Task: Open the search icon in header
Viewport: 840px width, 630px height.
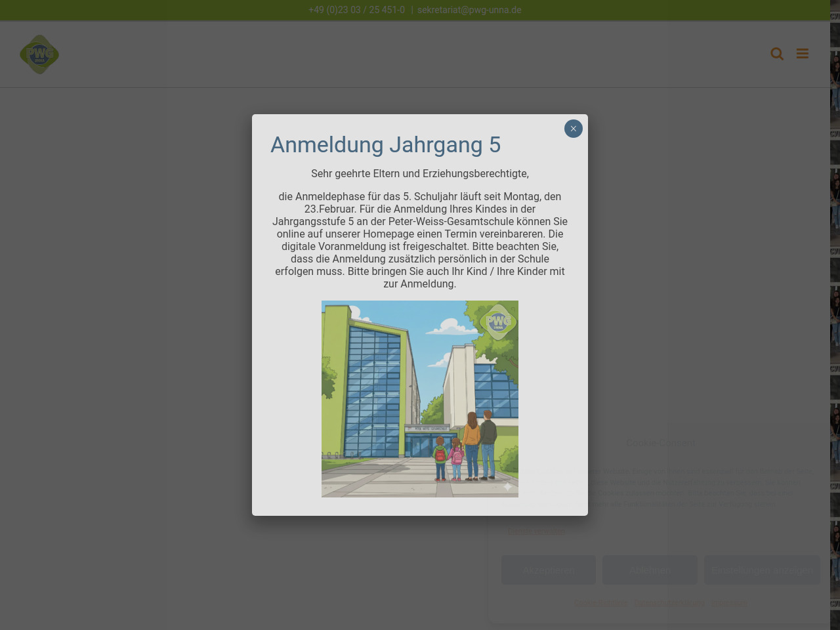Action: [777, 54]
